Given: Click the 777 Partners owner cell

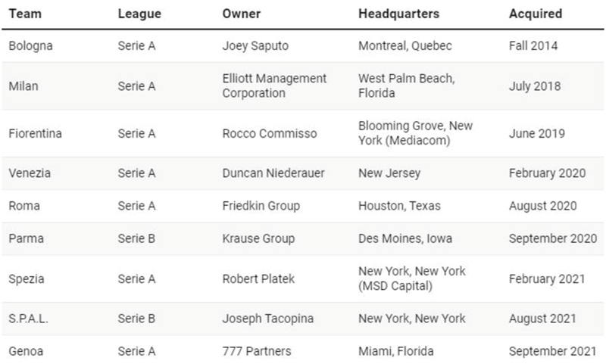Looking at the screenshot, I should click(257, 351).
